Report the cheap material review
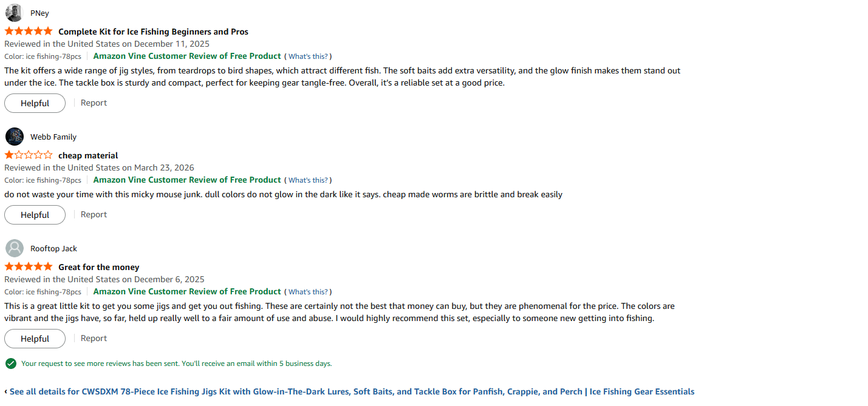The image size is (868, 406). [94, 215]
